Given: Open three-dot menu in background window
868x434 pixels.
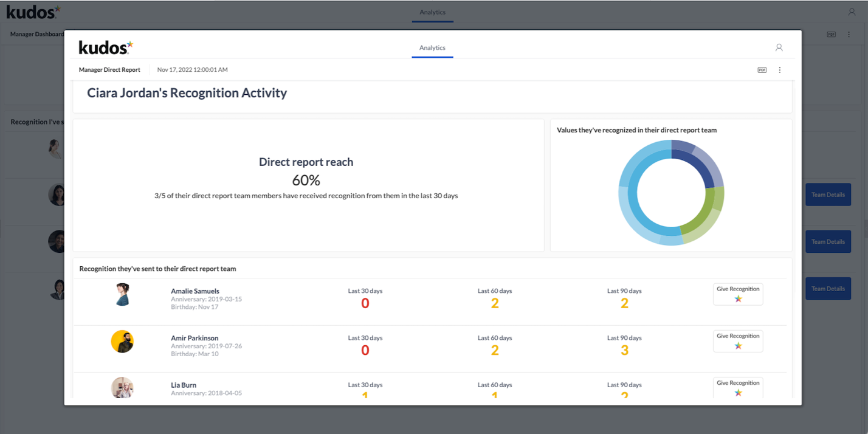Looking at the screenshot, I should tap(849, 35).
